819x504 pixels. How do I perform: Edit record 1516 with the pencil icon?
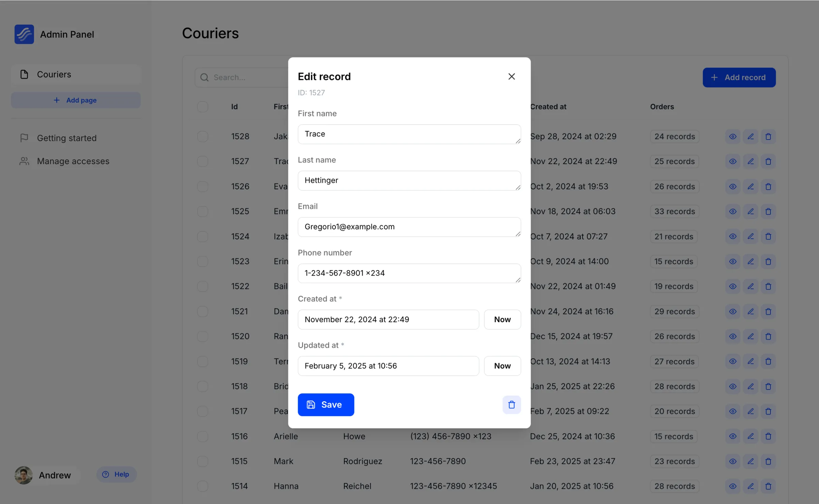pos(750,436)
